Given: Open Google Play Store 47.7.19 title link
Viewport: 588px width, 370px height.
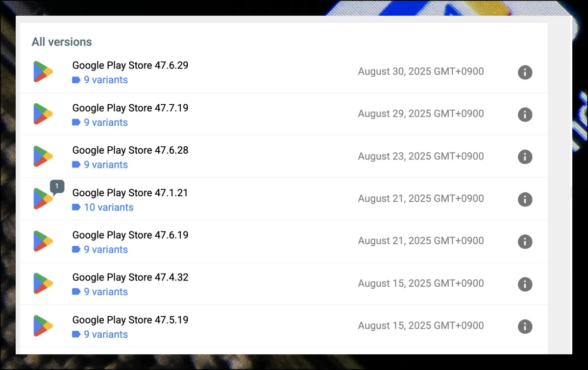Looking at the screenshot, I should (x=130, y=108).
